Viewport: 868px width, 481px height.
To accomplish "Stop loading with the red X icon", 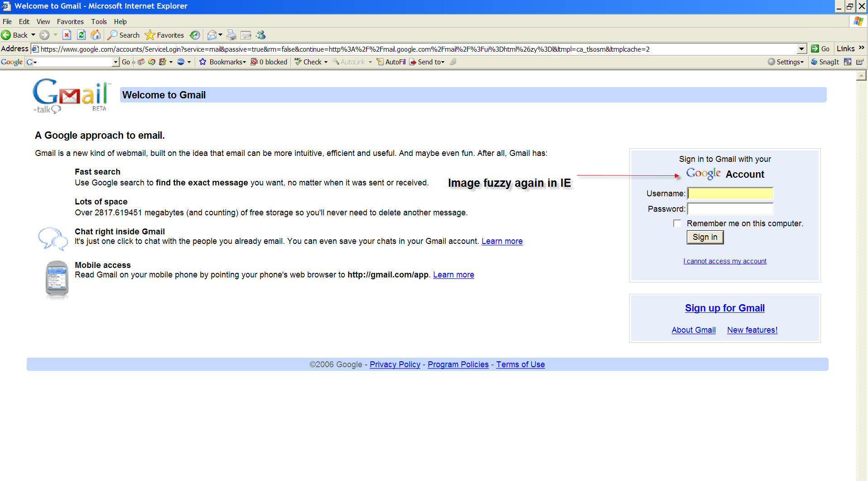I will pyautogui.click(x=67, y=35).
